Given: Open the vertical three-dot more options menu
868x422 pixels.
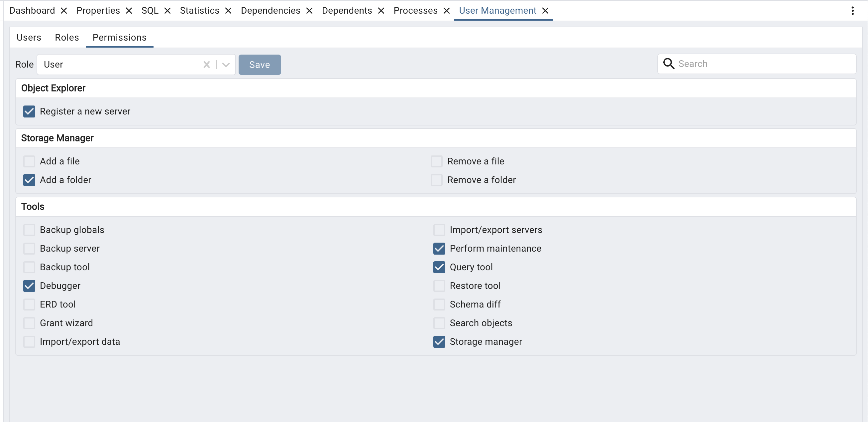Looking at the screenshot, I should pos(852,11).
